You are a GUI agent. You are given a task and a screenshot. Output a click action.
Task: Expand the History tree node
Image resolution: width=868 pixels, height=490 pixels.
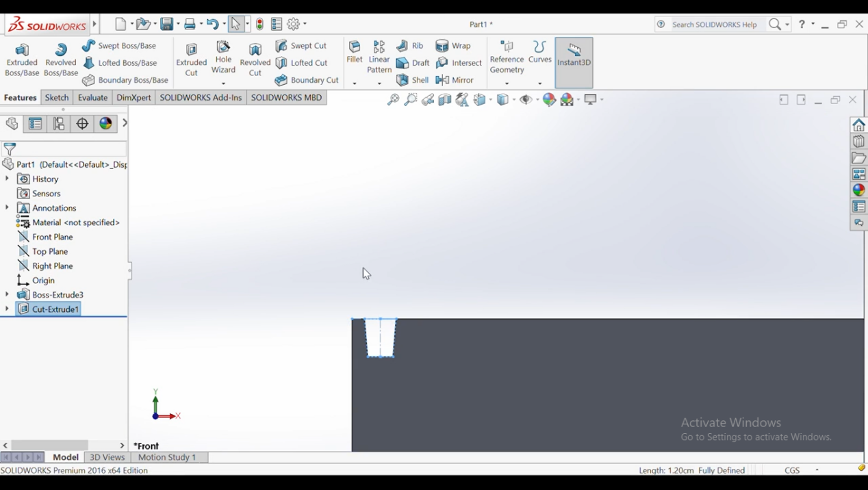click(x=7, y=179)
